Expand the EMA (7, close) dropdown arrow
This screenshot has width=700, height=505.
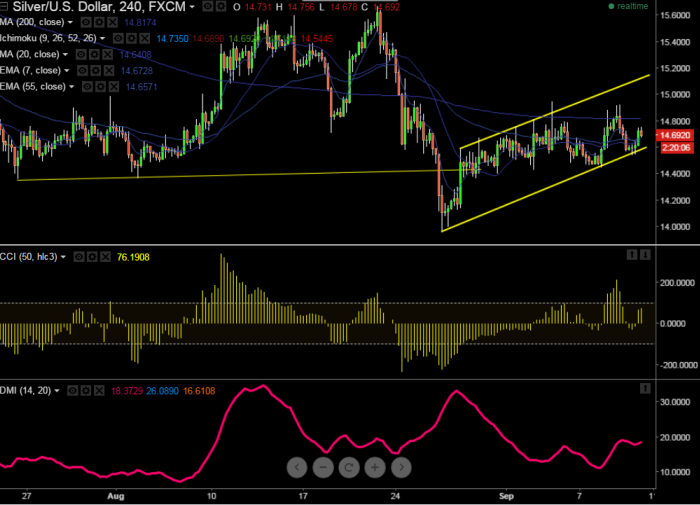(67, 71)
